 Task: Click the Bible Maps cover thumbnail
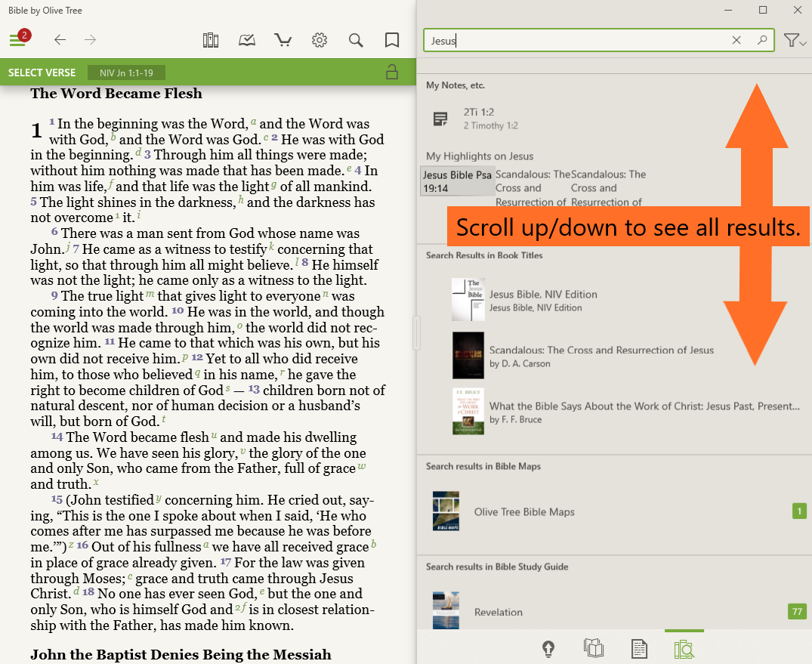446,511
